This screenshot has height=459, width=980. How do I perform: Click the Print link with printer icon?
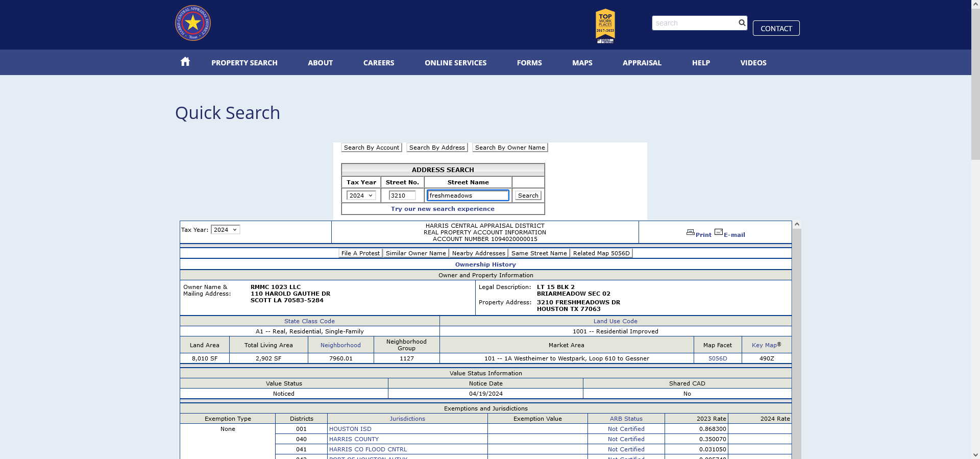click(699, 233)
